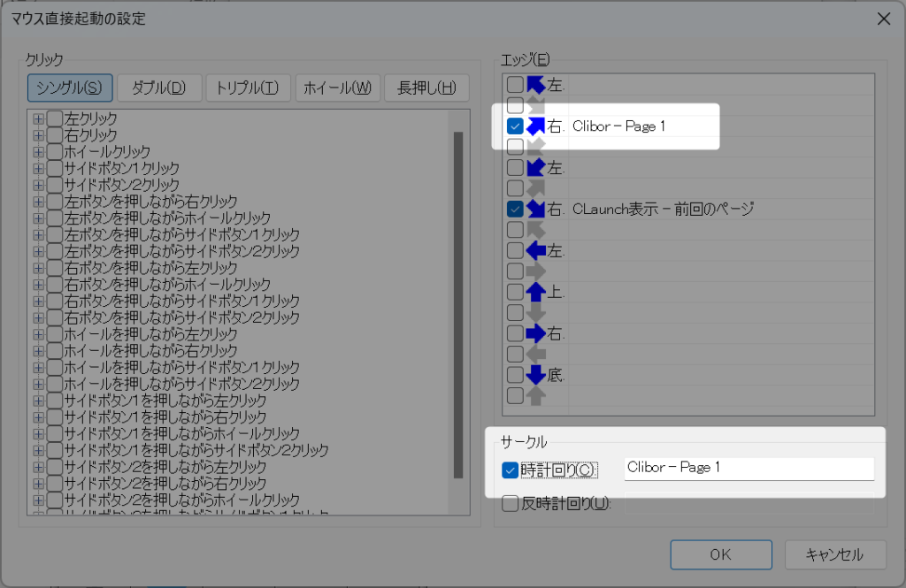
Task: Click the gray up-left diagonal arrow icon
Action: (x=536, y=230)
